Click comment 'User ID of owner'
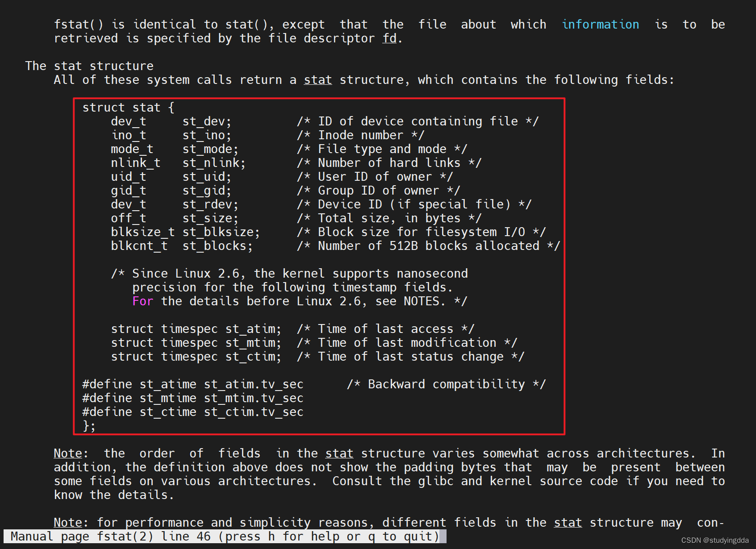The width and height of the screenshot is (756, 549). point(375,177)
